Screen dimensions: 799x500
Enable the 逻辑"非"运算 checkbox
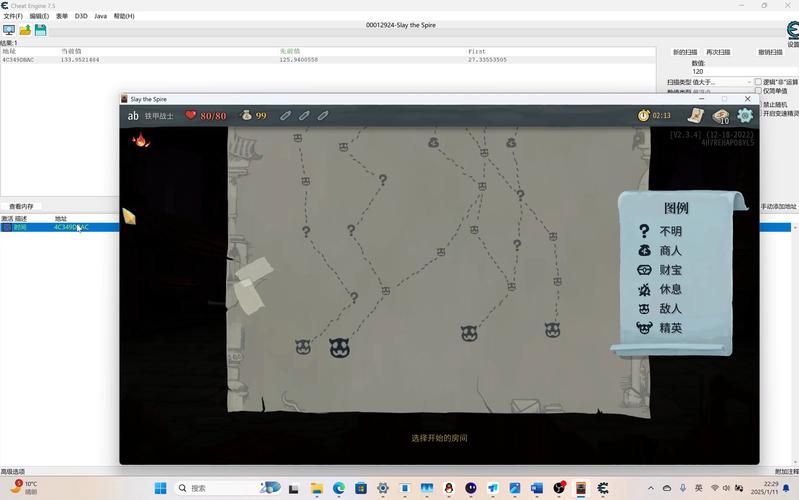758,82
